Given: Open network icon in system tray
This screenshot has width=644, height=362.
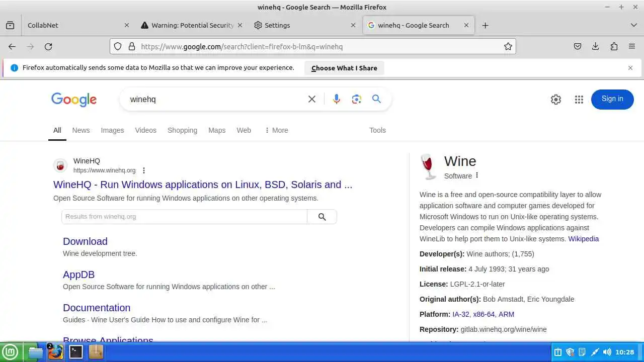Looking at the screenshot, I should (595, 352).
